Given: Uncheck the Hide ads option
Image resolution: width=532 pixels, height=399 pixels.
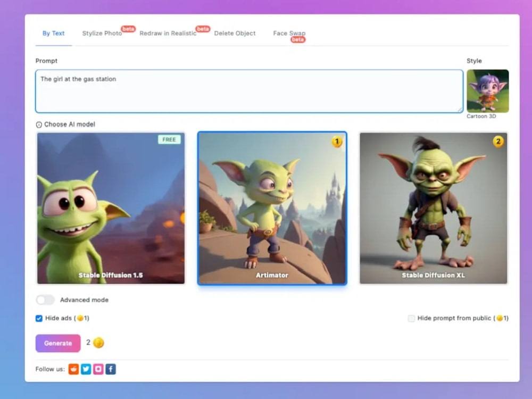Looking at the screenshot, I should pos(38,318).
